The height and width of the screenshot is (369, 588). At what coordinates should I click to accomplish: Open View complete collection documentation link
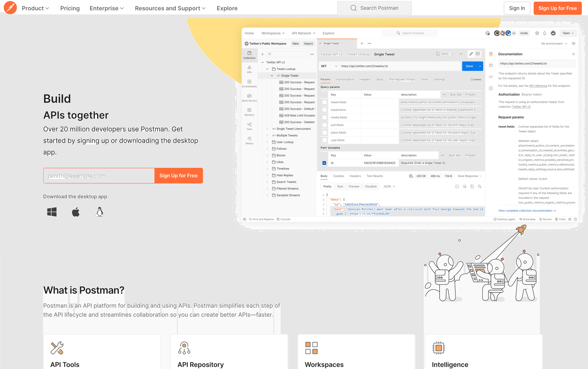pos(527,211)
